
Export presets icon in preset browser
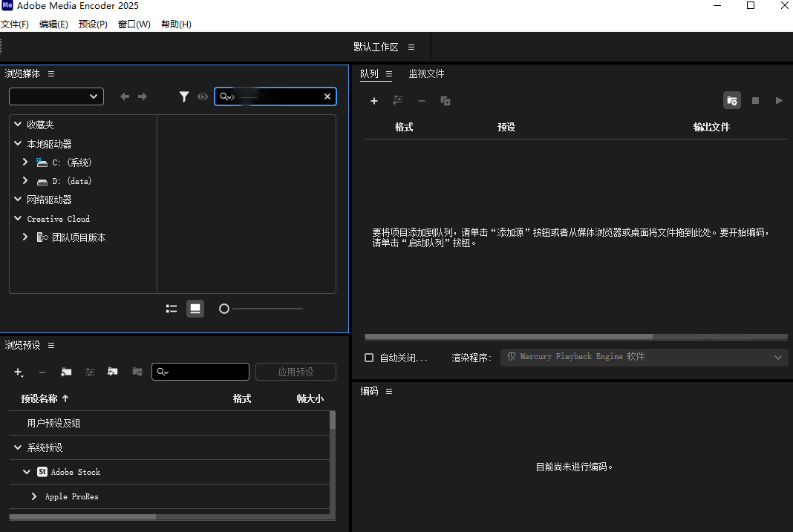137,372
